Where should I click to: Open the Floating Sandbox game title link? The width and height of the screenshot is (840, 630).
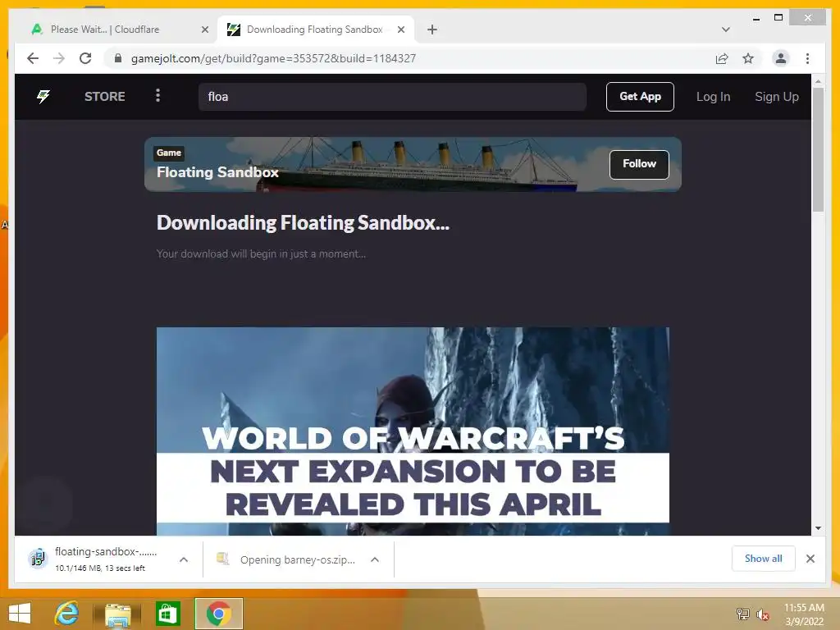click(217, 172)
